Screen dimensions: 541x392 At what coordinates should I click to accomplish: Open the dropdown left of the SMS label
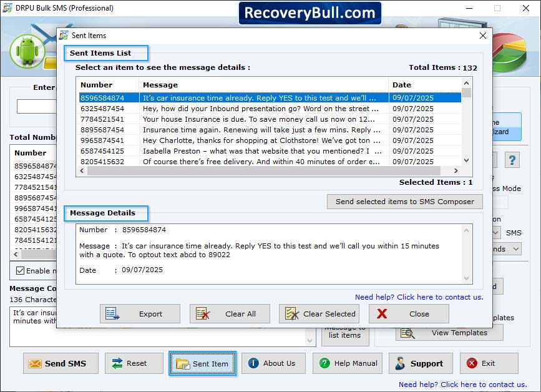pos(496,233)
